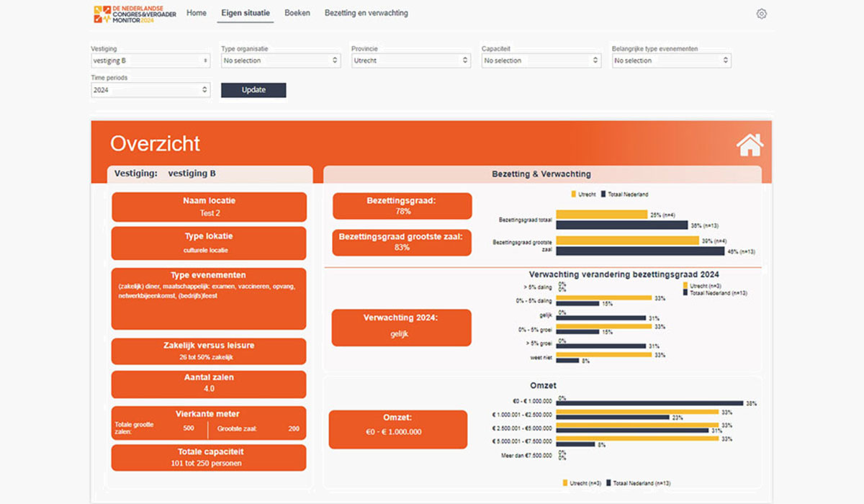The image size is (864, 504).
Task: Open the settings gear icon
Action: point(762,14)
